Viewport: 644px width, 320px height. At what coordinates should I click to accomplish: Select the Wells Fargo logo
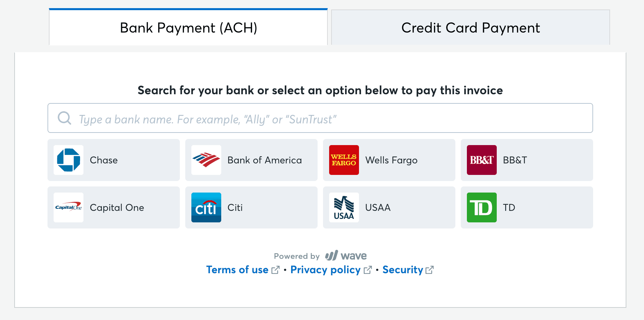point(344,160)
